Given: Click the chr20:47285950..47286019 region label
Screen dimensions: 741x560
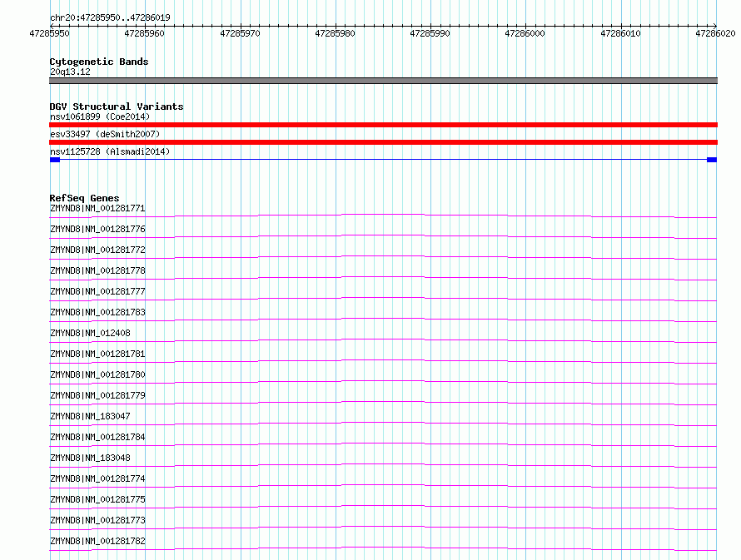Looking at the screenshot, I should (x=110, y=17).
